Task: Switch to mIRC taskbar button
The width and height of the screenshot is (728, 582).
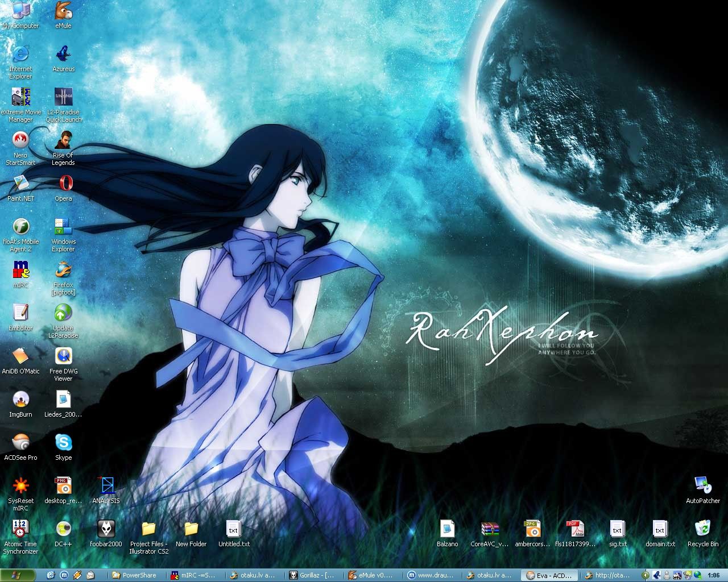Action: [196, 575]
